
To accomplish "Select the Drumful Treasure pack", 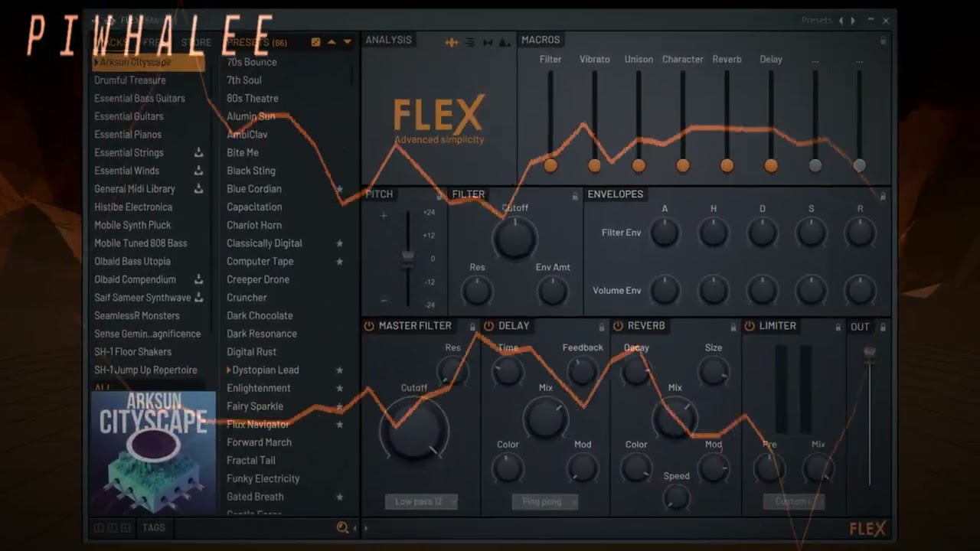I will (x=130, y=80).
